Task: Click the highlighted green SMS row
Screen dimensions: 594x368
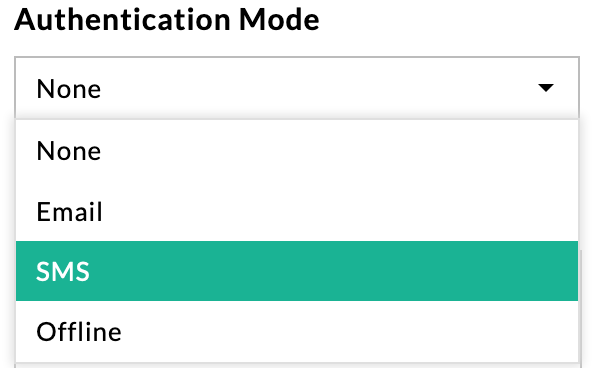Action: pyautogui.click(x=297, y=271)
